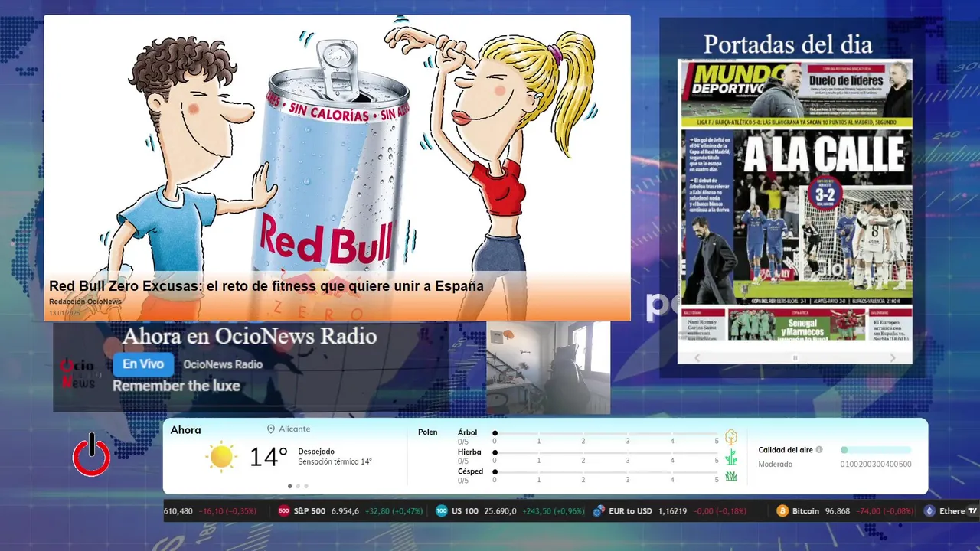Click the Hierba pollen level slider

606,453
